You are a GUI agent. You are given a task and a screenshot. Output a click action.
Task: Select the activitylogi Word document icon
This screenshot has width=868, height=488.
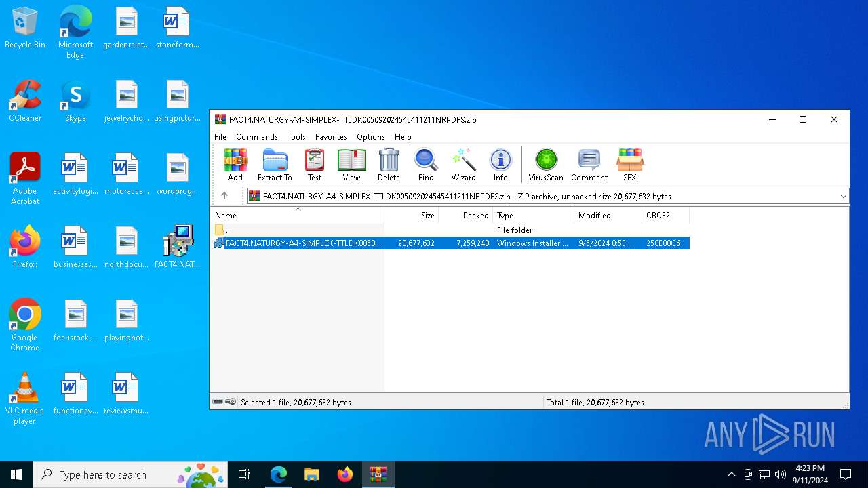click(x=75, y=174)
